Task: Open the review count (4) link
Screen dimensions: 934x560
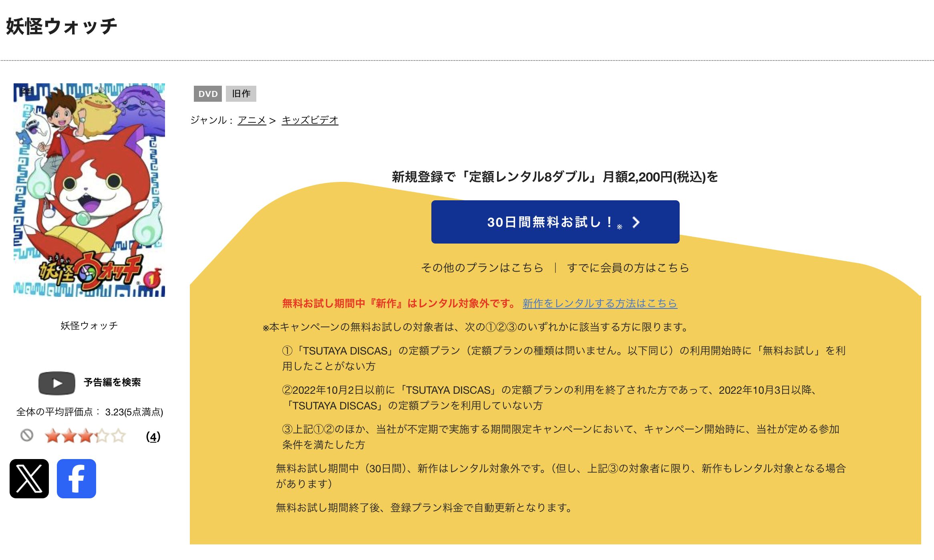Action: [x=153, y=436]
